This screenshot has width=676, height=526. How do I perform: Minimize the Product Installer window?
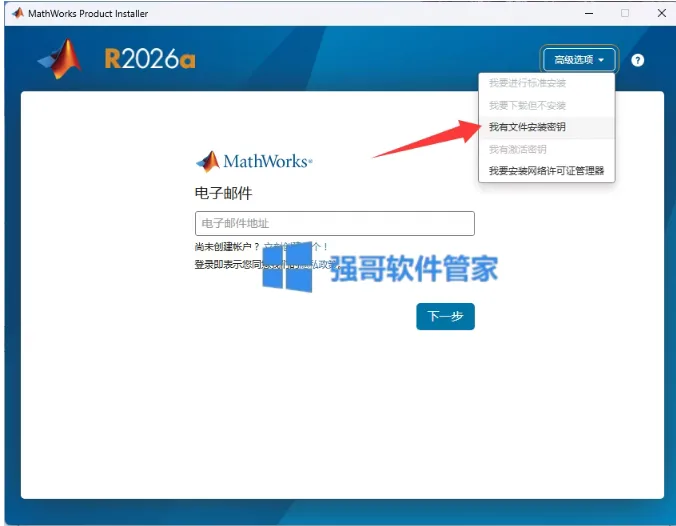589,13
